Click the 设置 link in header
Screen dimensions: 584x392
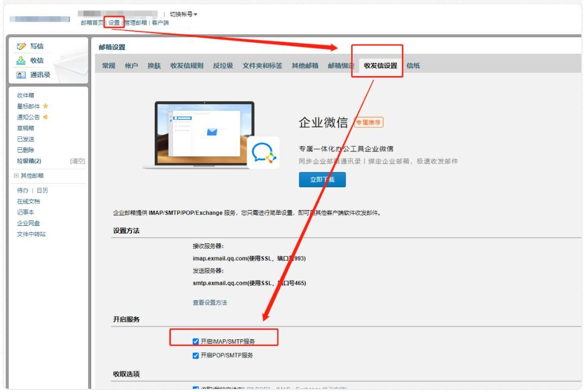[x=114, y=23]
